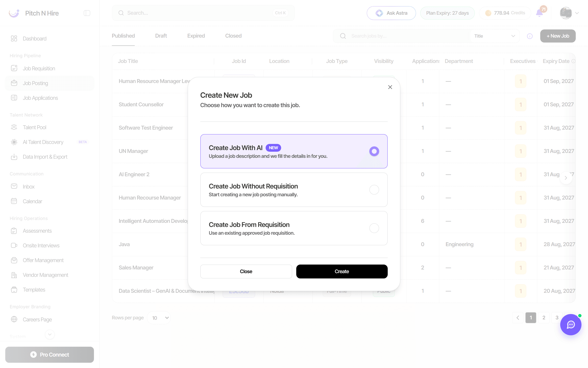
Task: Go to page 2 of jobs
Action: [544, 318]
